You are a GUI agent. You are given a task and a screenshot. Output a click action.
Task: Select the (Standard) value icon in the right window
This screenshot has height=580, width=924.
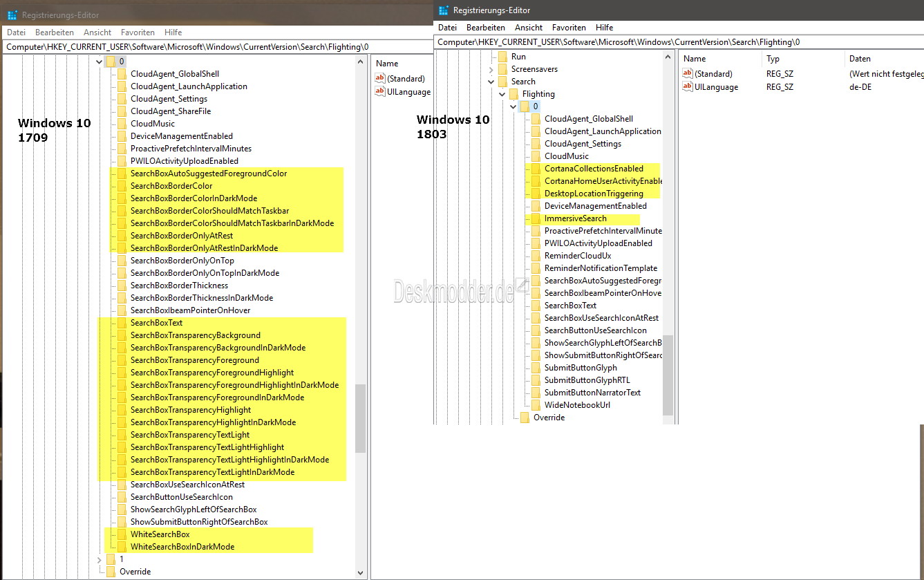(687, 74)
